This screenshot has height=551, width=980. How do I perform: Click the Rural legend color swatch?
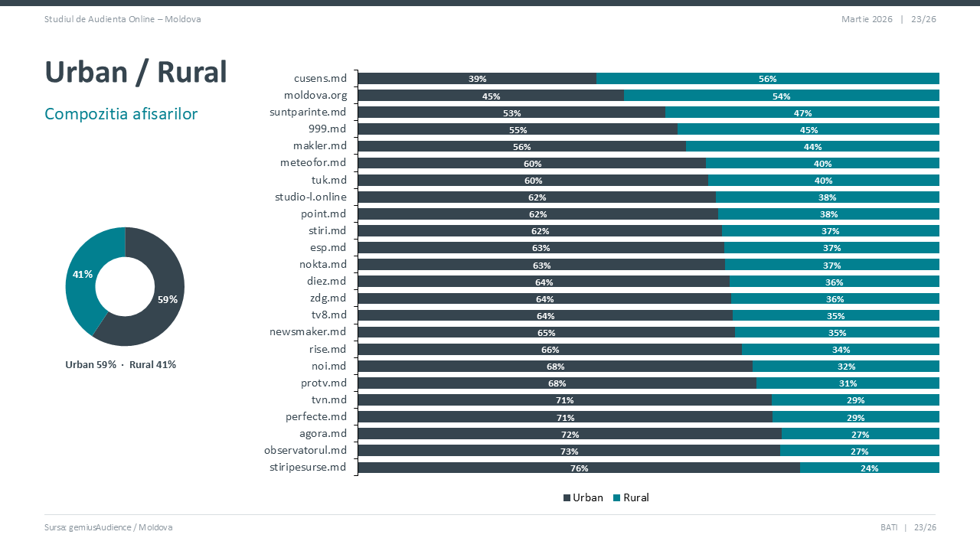coord(617,498)
